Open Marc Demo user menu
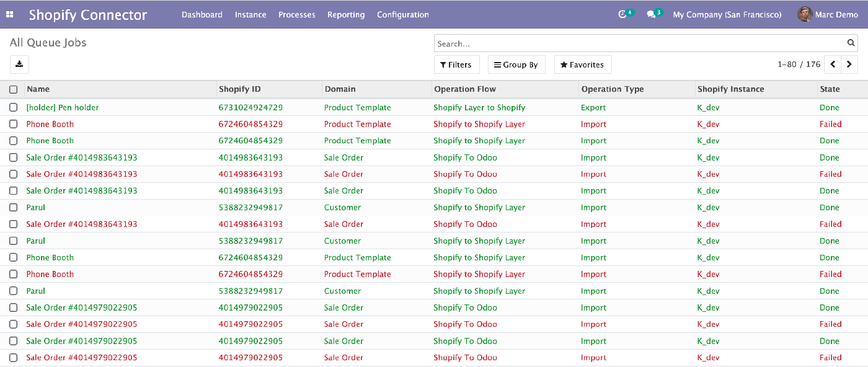This screenshot has width=868, height=367. coord(828,14)
